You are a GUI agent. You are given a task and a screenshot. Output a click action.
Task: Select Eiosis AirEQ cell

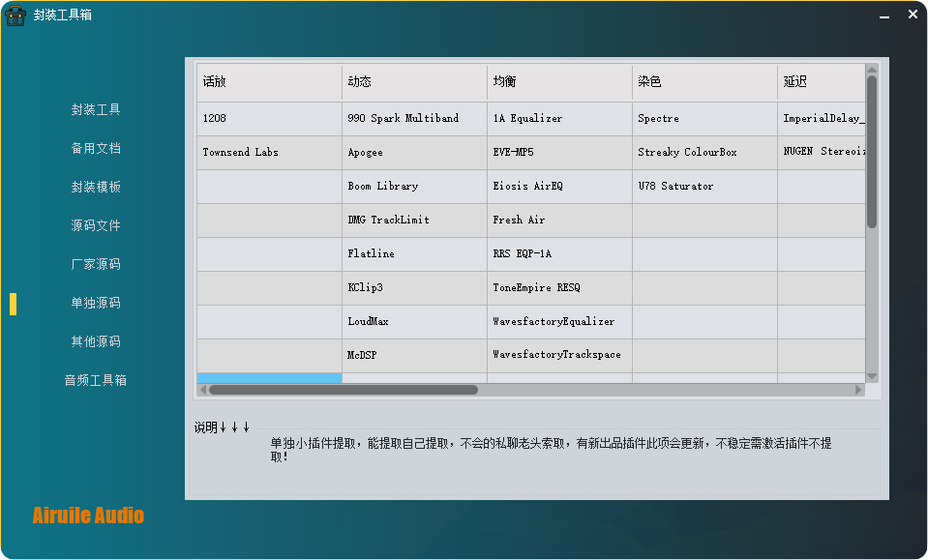[559, 187]
